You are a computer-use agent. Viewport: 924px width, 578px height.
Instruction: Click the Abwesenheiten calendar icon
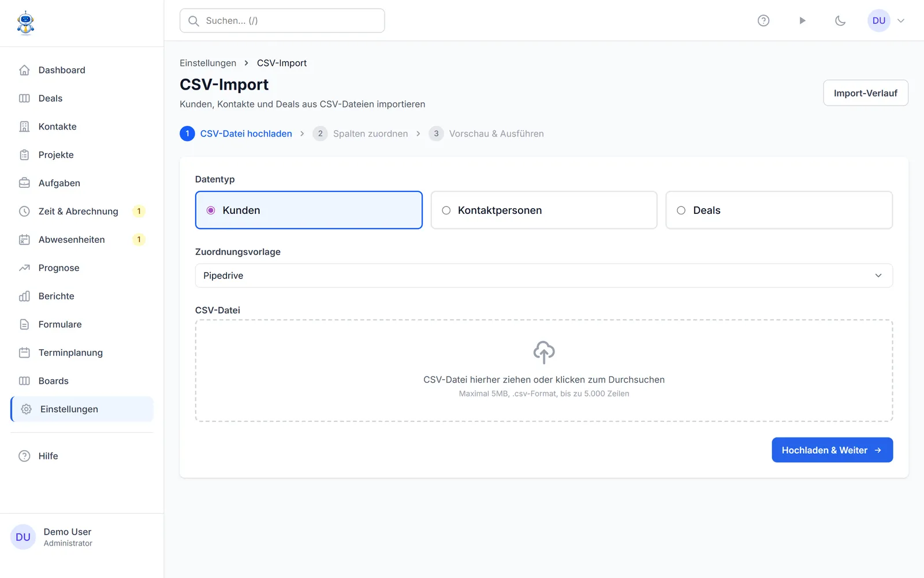click(24, 240)
